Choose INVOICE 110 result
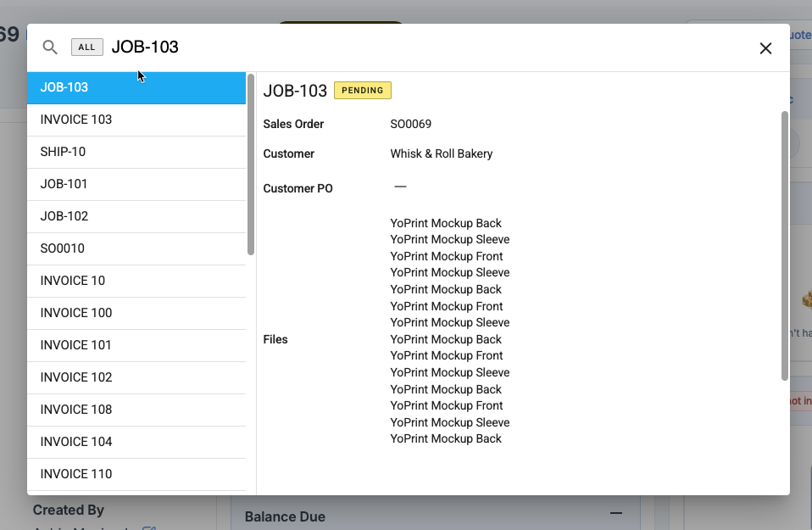Image resolution: width=812 pixels, height=530 pixels. click(x=136, y=474)
